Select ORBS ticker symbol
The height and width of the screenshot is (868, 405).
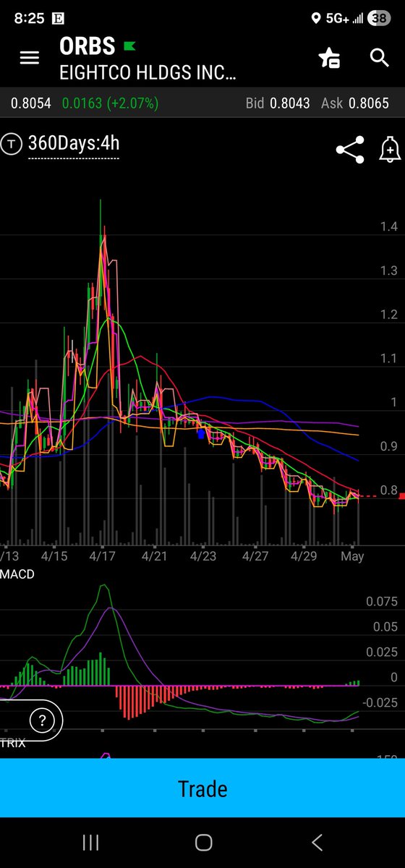click(x=88, y=46)
